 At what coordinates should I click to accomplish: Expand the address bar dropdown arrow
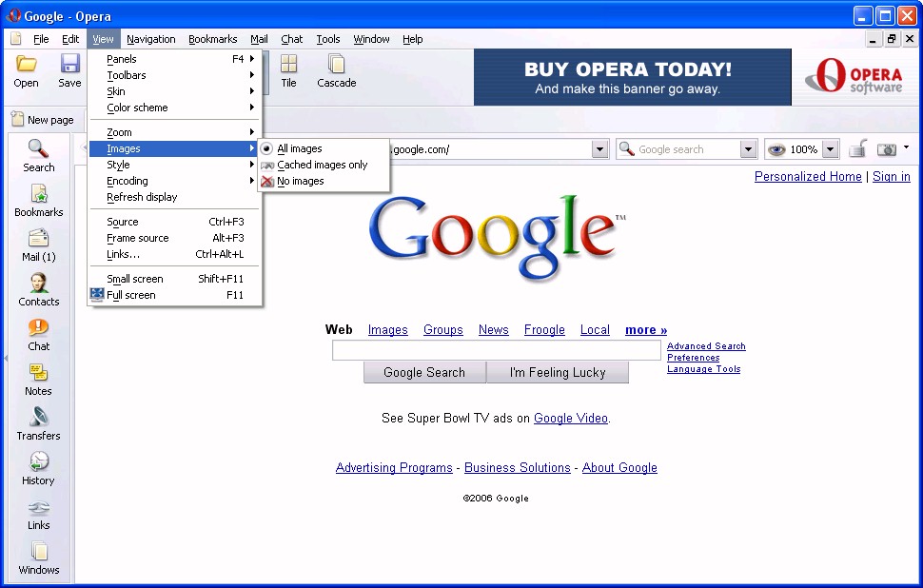[599, 149]
